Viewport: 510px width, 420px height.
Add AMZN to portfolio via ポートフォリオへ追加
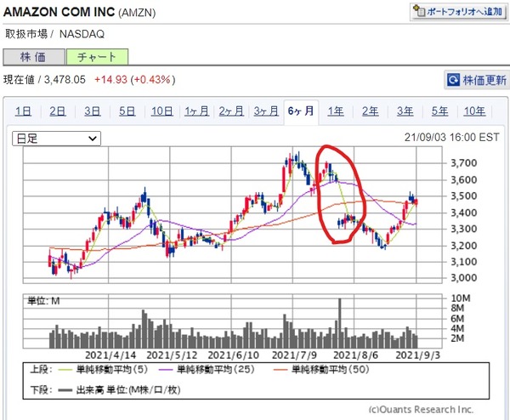click(x=458, y=12)
